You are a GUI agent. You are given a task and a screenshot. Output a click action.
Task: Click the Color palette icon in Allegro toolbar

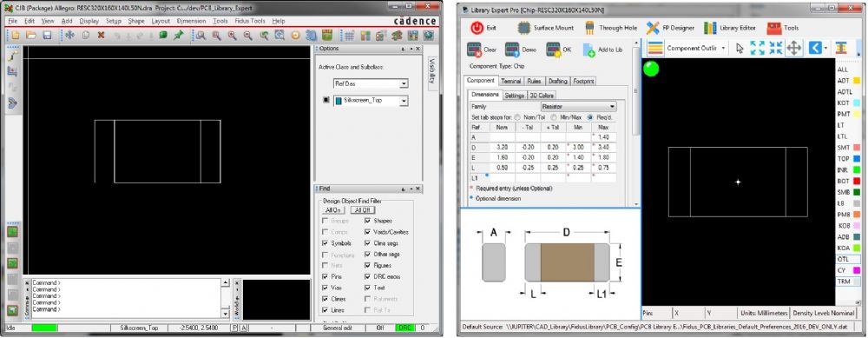coord(365,35)
